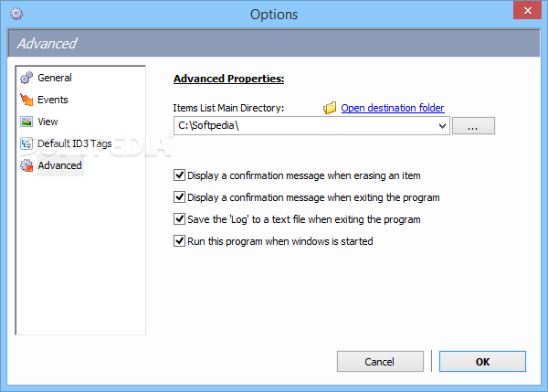Click the General gear icon

[26, 78]
